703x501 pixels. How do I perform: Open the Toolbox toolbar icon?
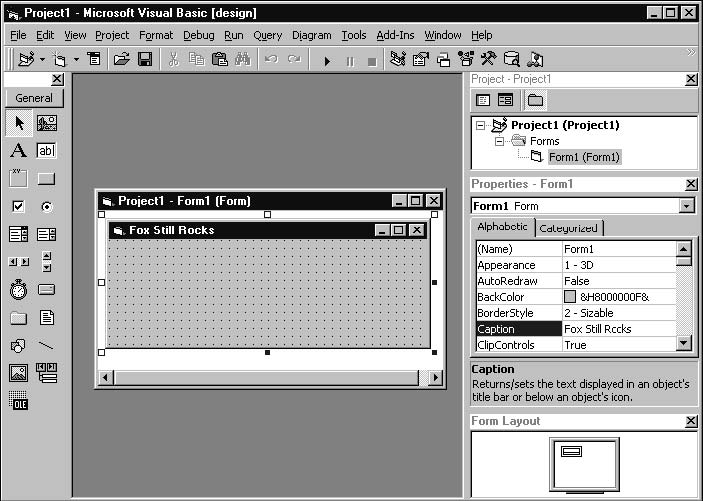(x=489, y=59)
